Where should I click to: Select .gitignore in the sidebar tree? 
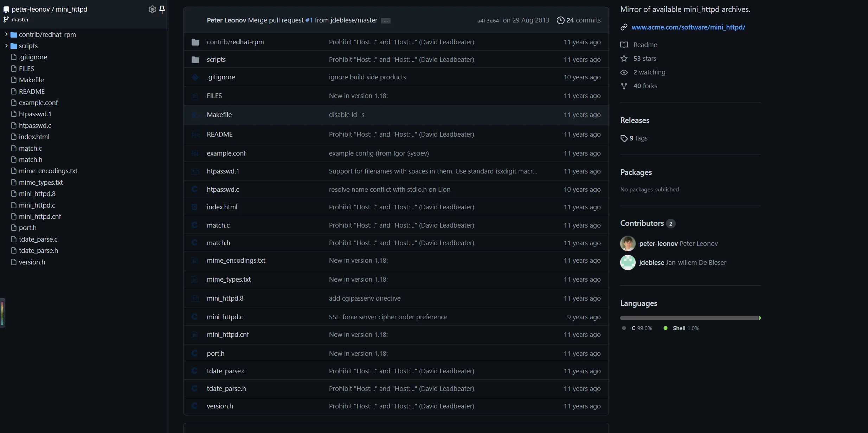coord(33,57)
